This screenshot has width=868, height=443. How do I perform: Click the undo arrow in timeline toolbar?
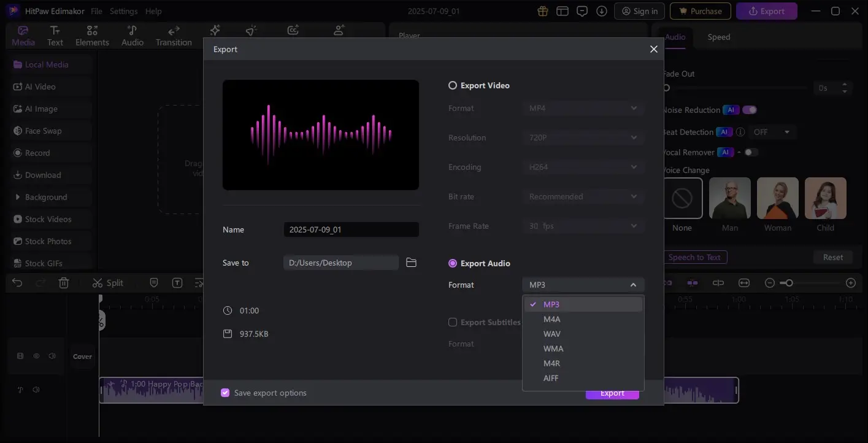point(17,283)
